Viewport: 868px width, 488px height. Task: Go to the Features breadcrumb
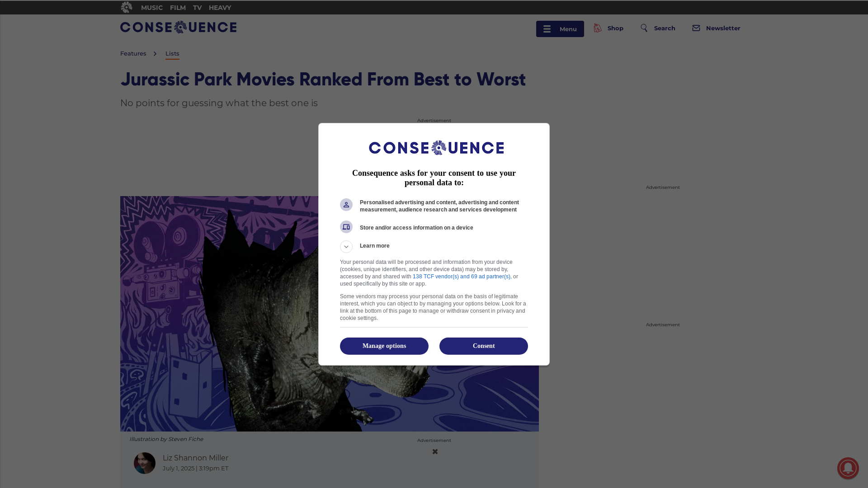click(x=133, y=53)
